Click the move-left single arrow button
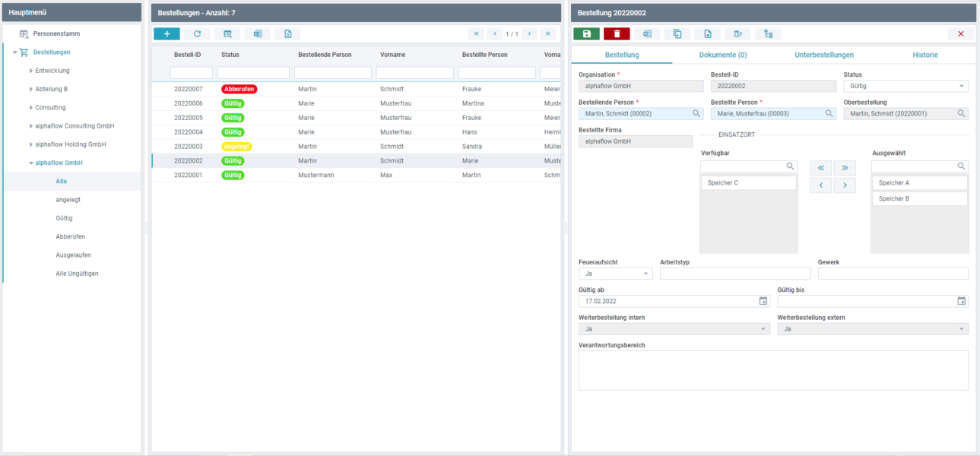The image size is (980, 456). 820,185
